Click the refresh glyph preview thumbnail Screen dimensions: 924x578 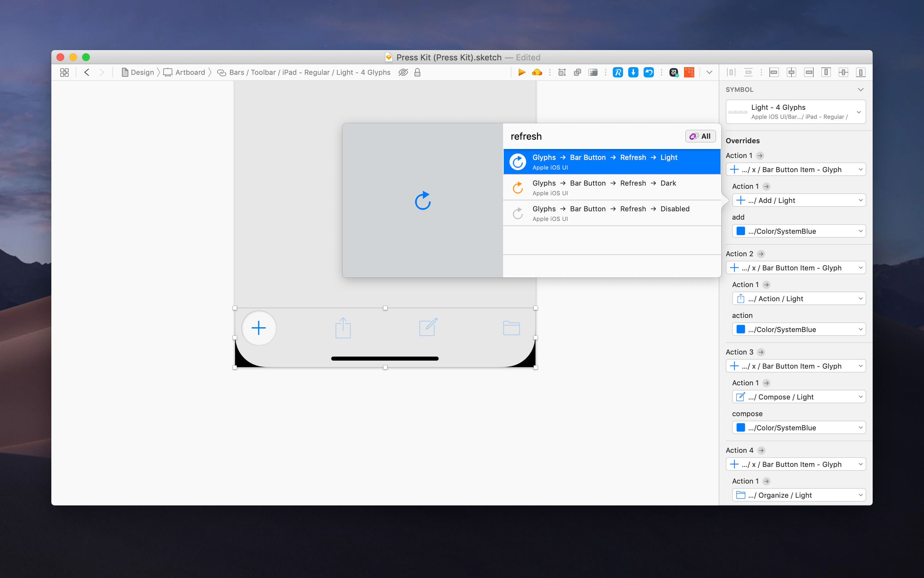click(x=423, y=200)
